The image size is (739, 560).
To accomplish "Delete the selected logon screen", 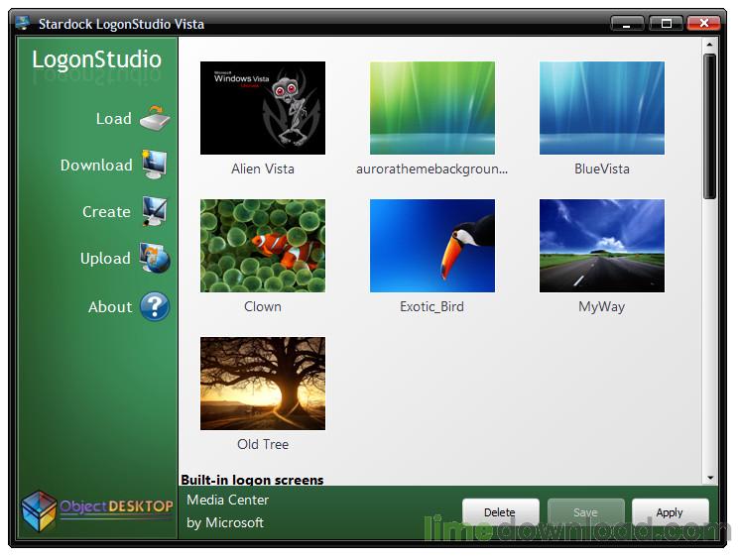I will (x=501, y=512).
